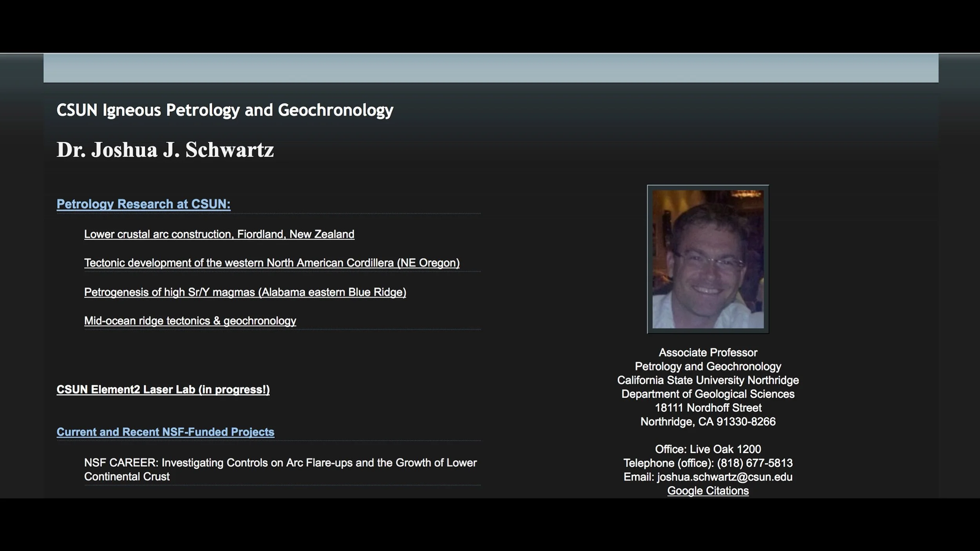
Task: Click the joshua.schwartz@csun.edu email address
Action: coord(724,477)
